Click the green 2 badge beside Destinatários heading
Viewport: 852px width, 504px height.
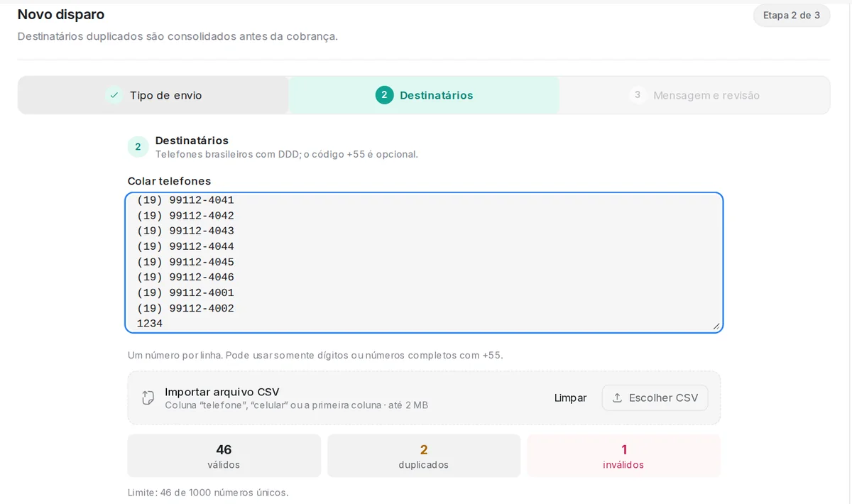tap(138, 147)
